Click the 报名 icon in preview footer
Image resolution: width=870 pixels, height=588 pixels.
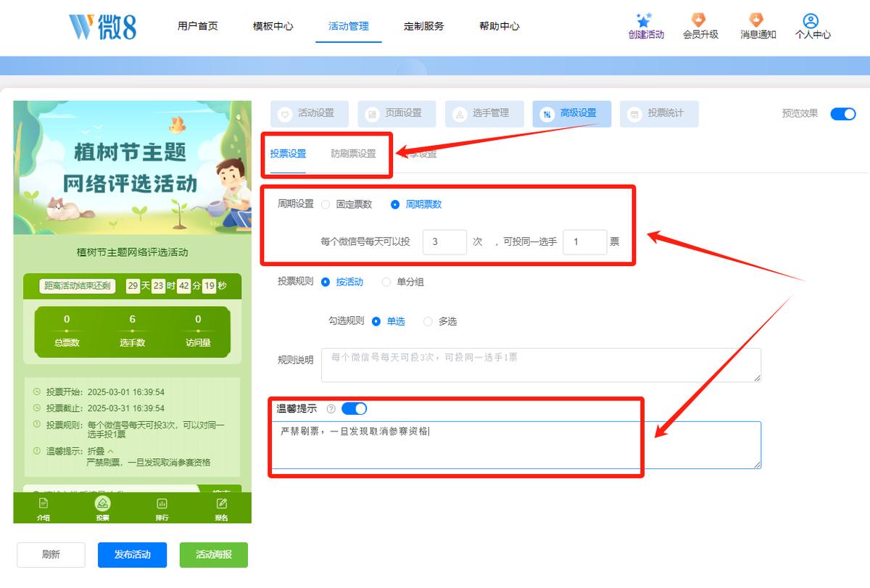click(x=222, y=503)
